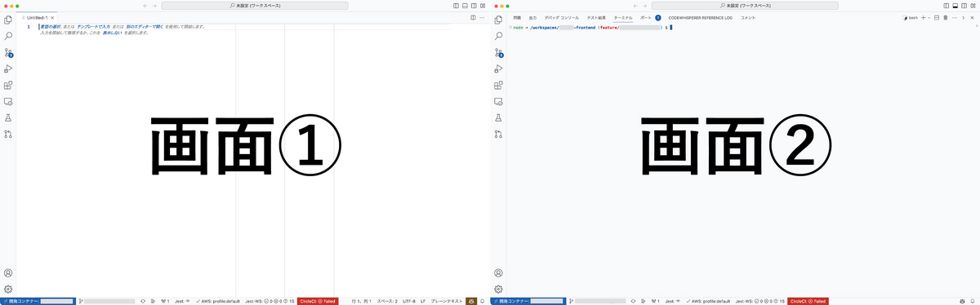The width and height of the screenshot is (980, 305).
Task: Open Search view in Untitled-1 editor window
Action: pos(8,36)
